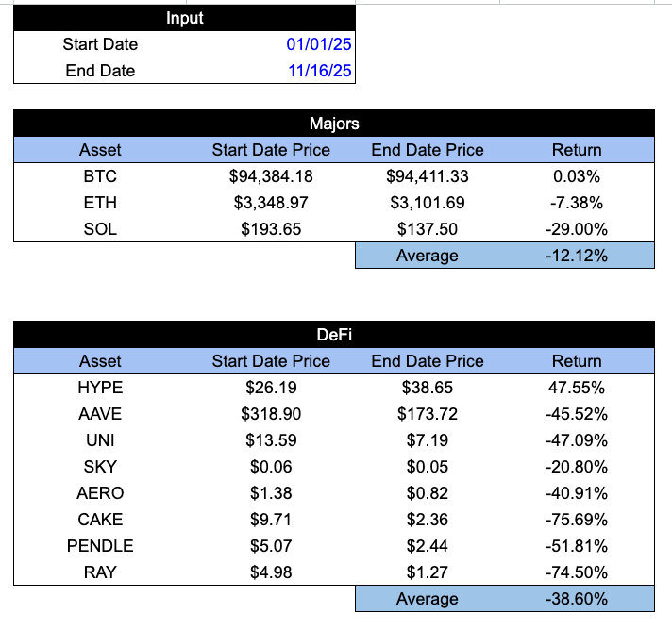Click the BTC asset cell

point(100,175)
